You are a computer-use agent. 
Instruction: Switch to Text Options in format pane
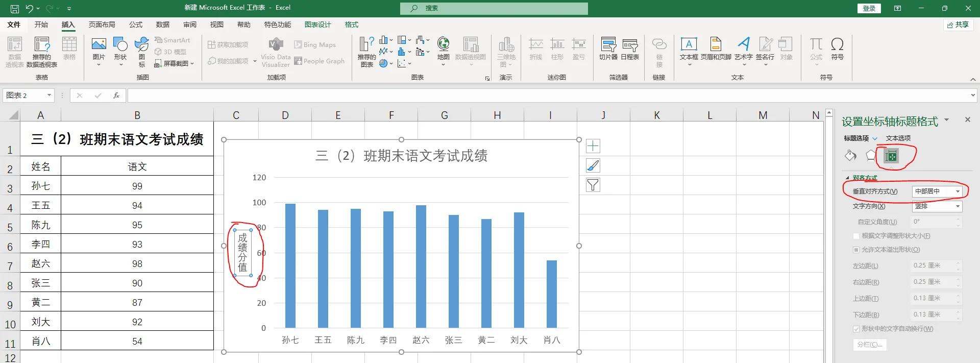[898, 138]
